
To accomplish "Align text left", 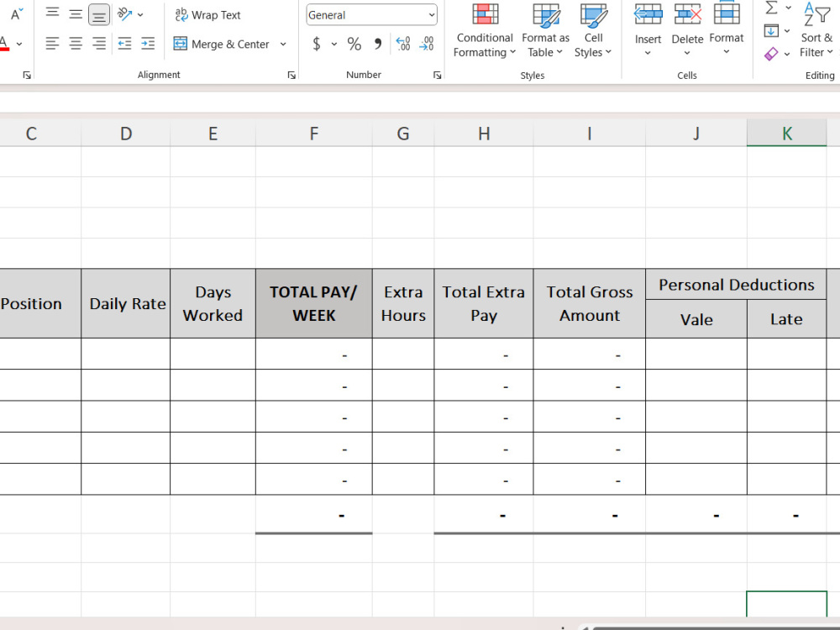I will 52,44.
